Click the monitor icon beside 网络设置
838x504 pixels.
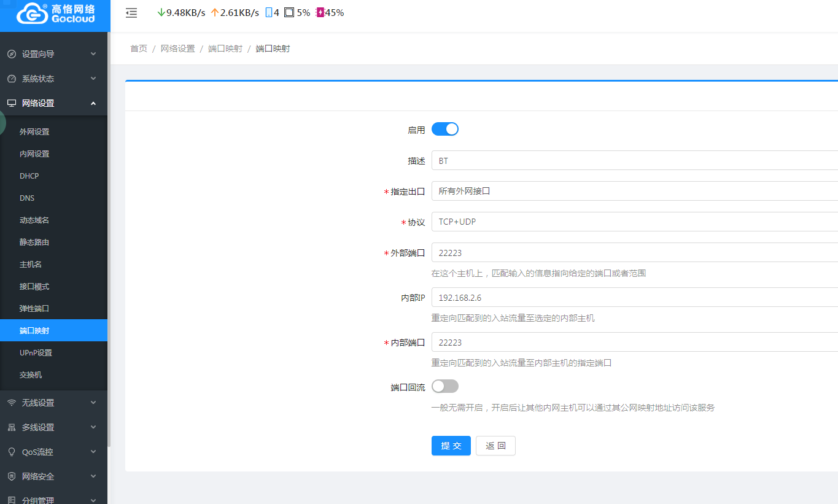coord(11,103)
